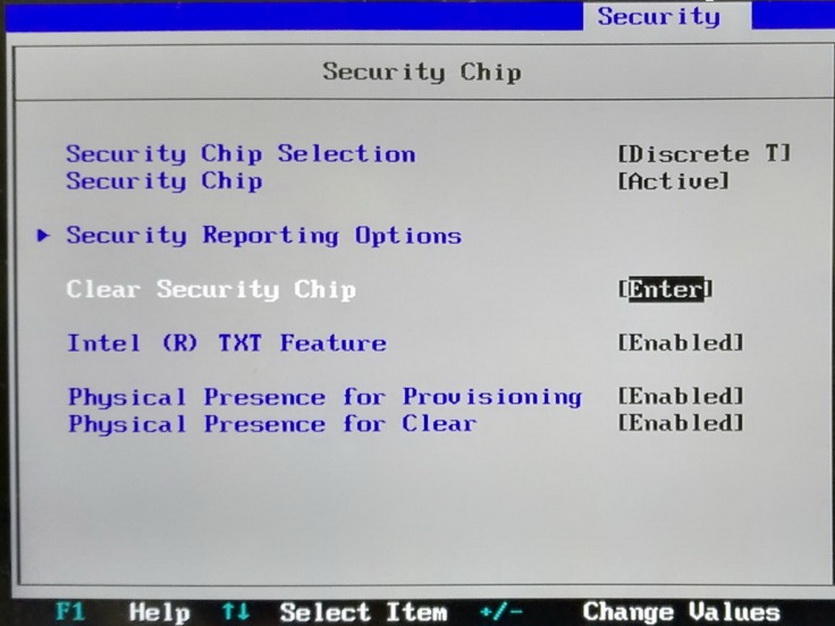Select Physical Presence for Provisioning label
The height and width of the screenshot is (626, 835).
click(x=325, y=397)
